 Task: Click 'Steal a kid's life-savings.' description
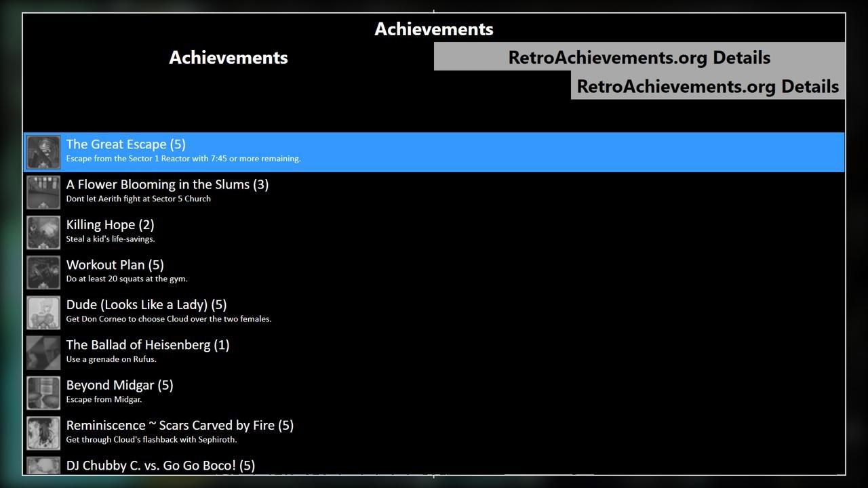(x=111, y=239)
